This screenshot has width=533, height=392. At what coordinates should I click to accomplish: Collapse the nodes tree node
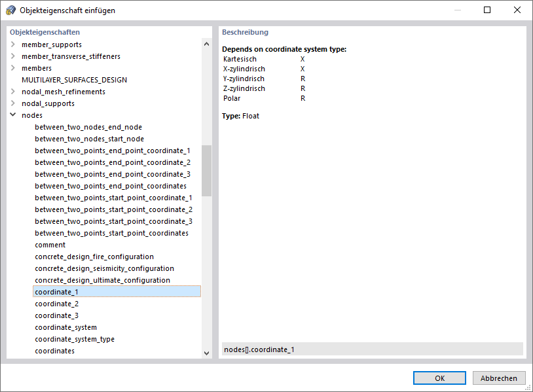click(13, 115)
